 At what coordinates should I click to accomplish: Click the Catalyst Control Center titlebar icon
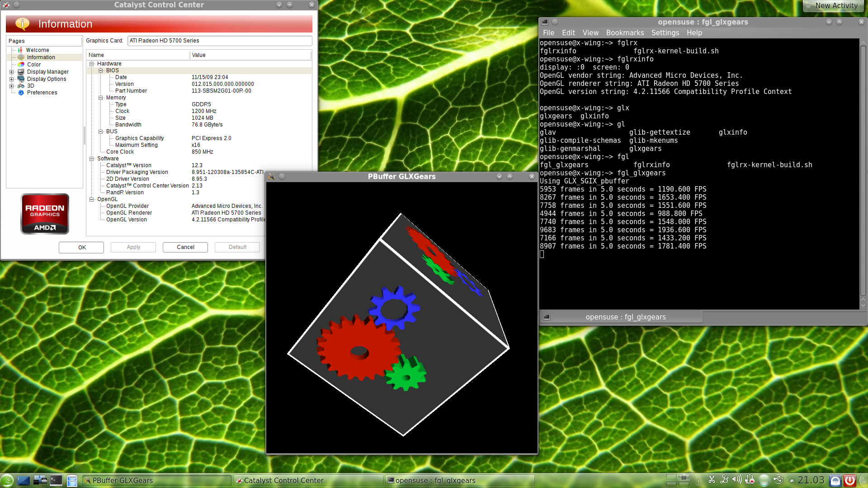tap(6, 5)
